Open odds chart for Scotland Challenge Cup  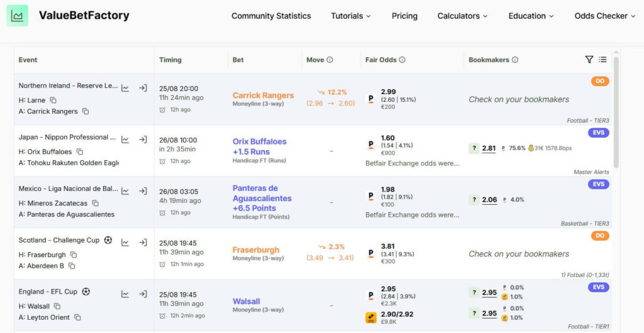click(x=125, y=243)
